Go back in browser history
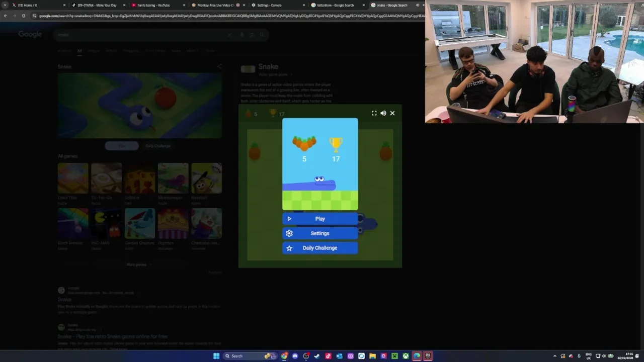 (x=5, y=16)
